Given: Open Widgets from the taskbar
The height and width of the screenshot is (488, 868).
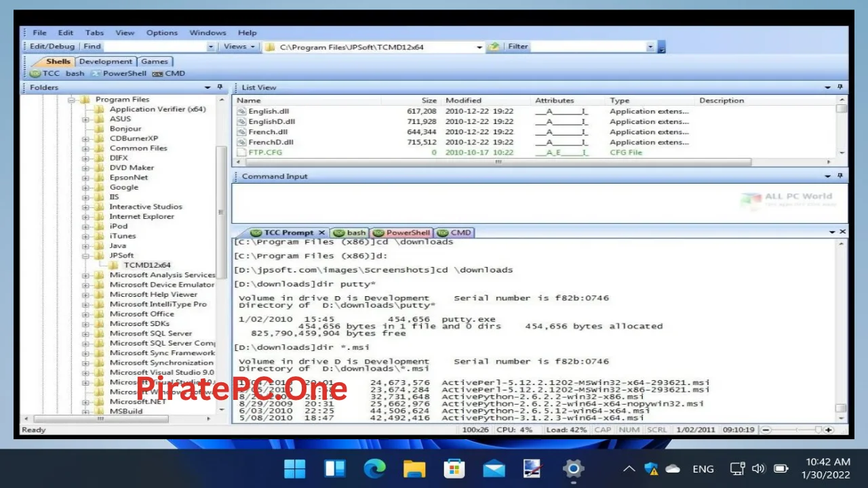Looking at the screenshot, I should pyautogui.click(x=335, y=468).
